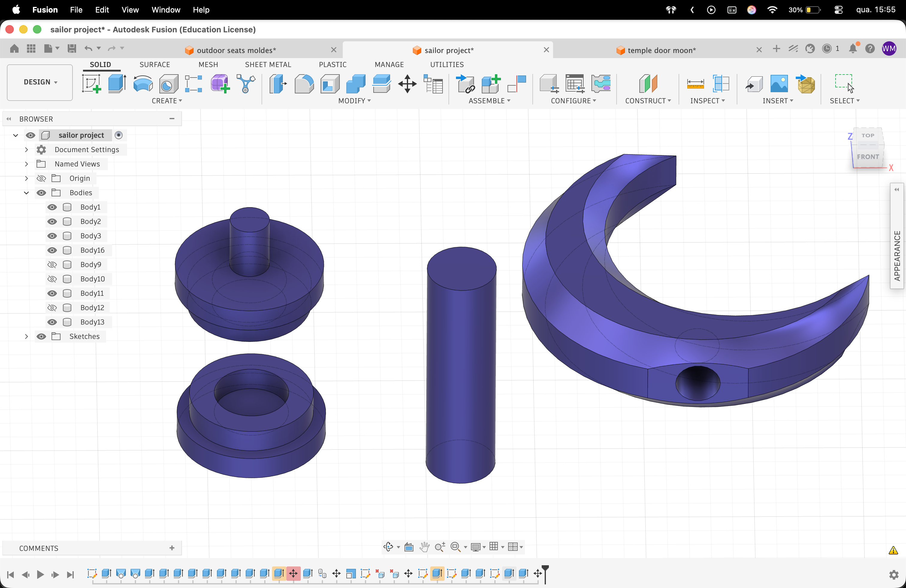906x588 pixels.
Task: Show Body9 using its eye icon
Action: pyautogui.click(x=52, y=264)
